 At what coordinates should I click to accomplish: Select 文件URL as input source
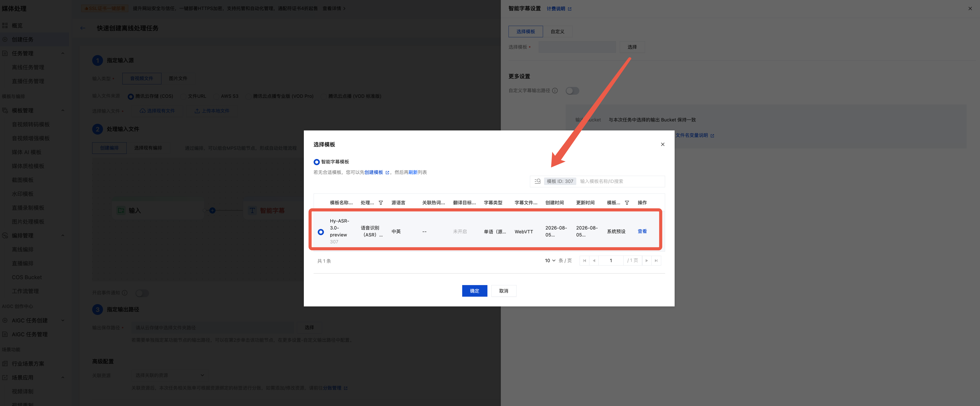pos(183,96)
